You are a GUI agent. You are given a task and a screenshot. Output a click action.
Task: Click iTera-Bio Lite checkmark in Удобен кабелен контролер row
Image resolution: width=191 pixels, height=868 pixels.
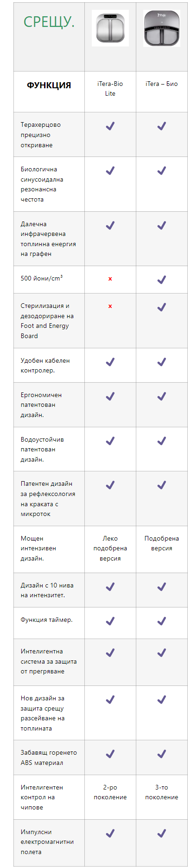tap(110, 362)
